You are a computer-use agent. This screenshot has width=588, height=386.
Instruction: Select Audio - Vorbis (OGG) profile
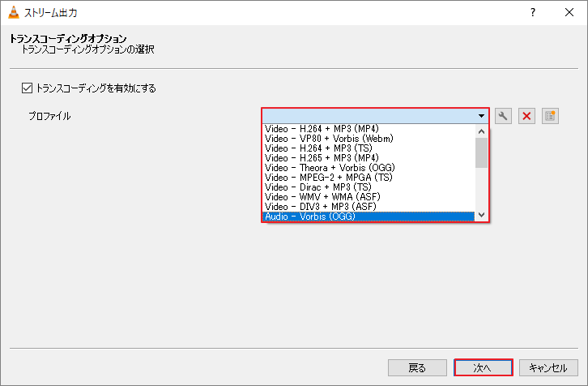369,217
